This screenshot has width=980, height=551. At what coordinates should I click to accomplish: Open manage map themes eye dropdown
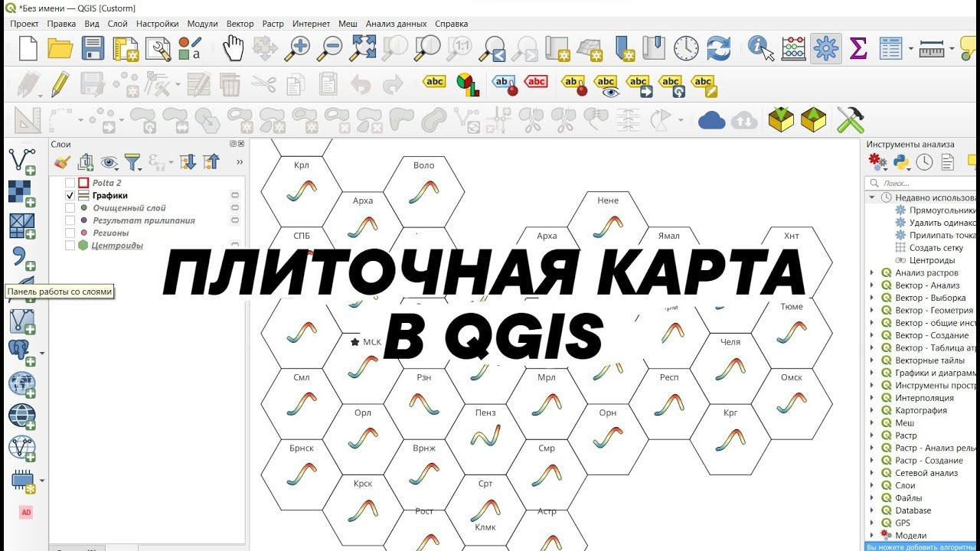(110, 161)
